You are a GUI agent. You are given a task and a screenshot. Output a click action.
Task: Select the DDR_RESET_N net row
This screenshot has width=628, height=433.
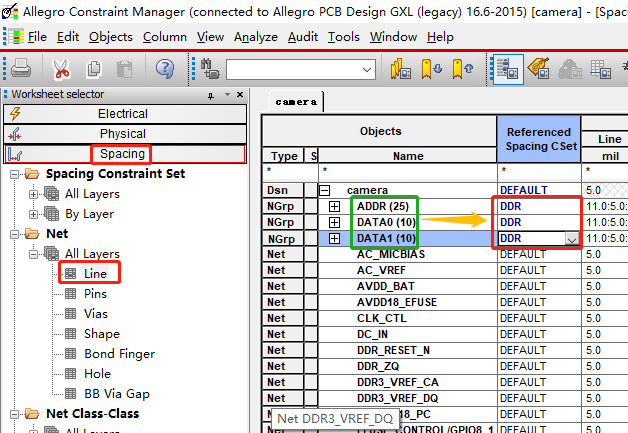(393, 350)
